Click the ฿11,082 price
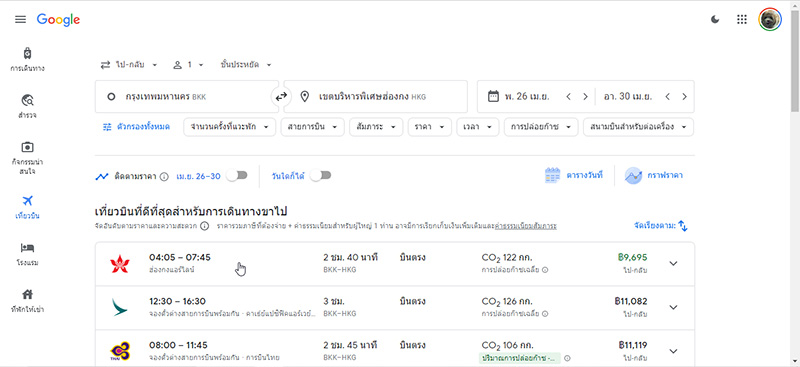Viewport: 800px width, 367px height. click(631, 301)
